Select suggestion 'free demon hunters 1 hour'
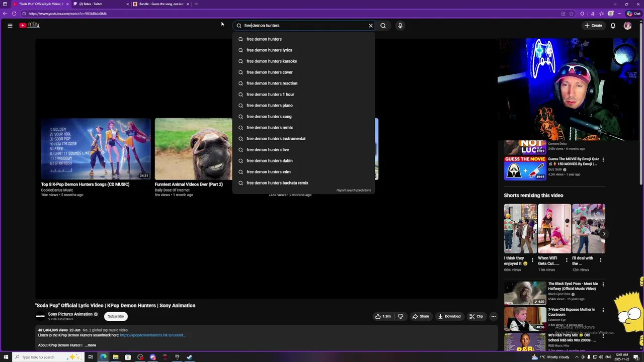This screenshot has height=362, width=644. [304, 95]
